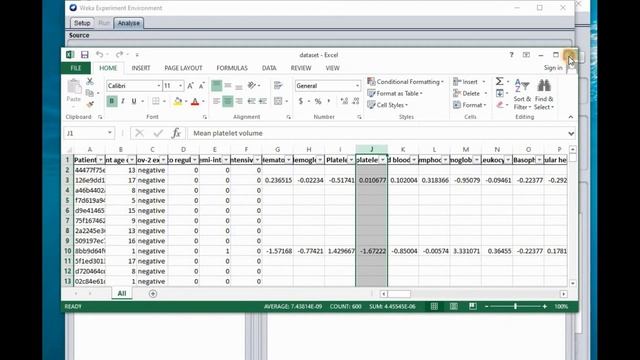
Task: Apply Percent style format
Action: pyautogui.click(x=318, y=101)
